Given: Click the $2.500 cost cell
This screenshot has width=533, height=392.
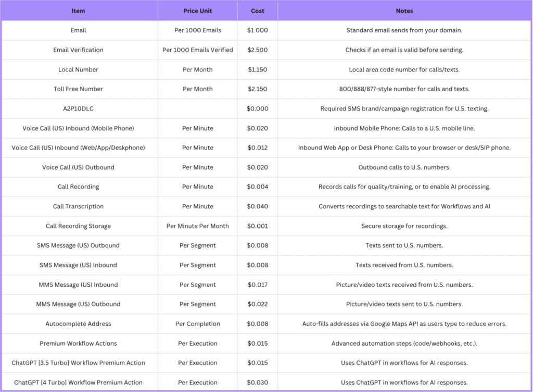Looking at the screenshot, I should click(257, 50).
